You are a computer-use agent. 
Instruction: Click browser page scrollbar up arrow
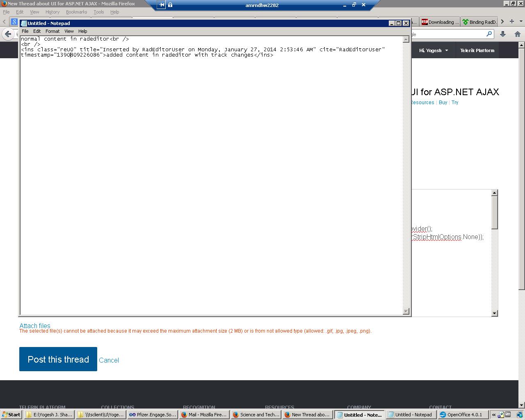(x=522, y=45)
